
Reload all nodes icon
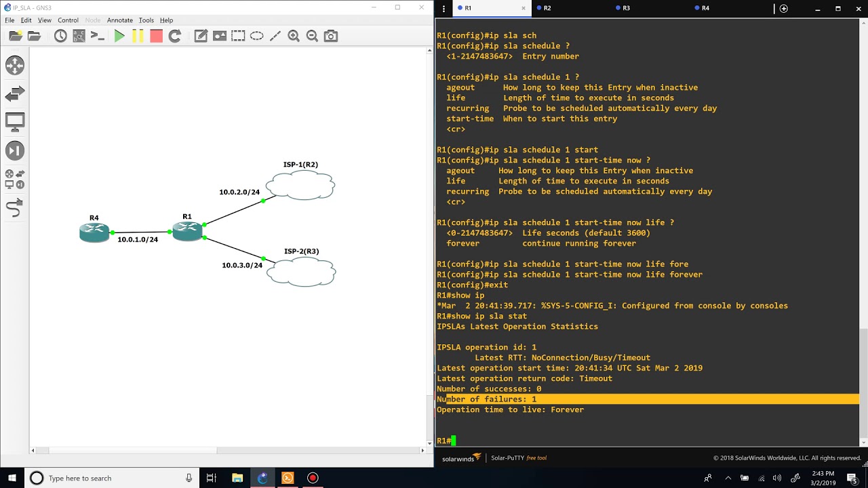(x=174, y=36)
